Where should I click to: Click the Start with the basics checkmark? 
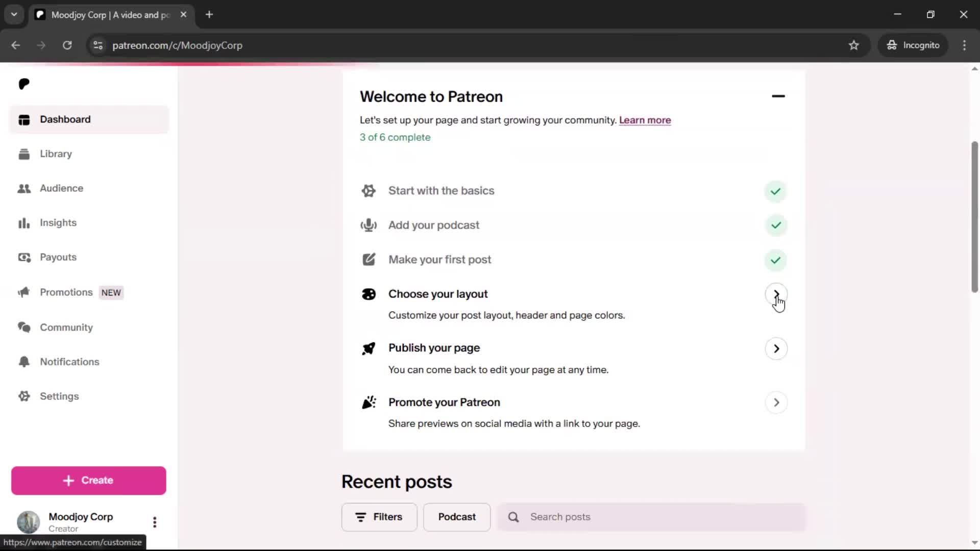[775, 191]
